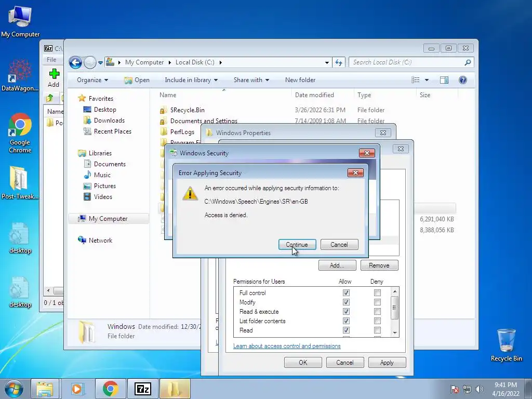This screenshot has height=399, width=532.
Task: Open the My Computer desktop icon
Action: (x=20, y=22)
